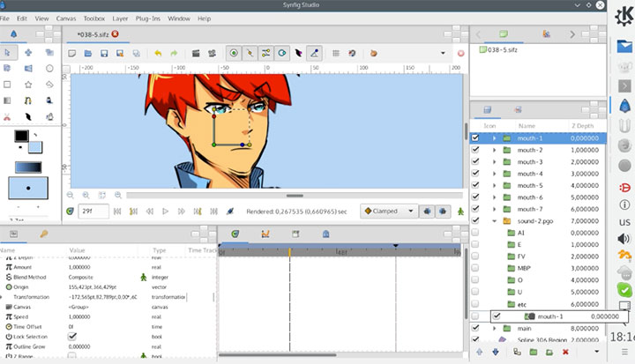Viewport: 635px width, 364px height.
Task: Select the Rectangle tool
Action: click(8, 85)
